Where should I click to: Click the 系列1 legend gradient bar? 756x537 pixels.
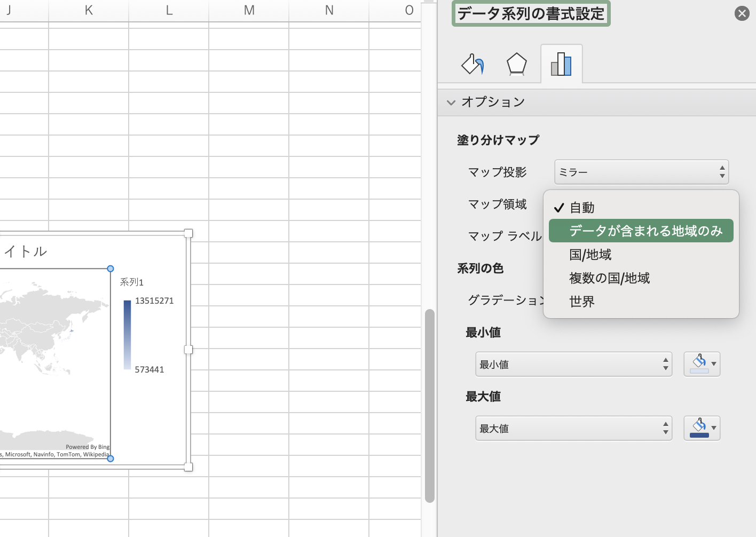click(x=127, y=335)
